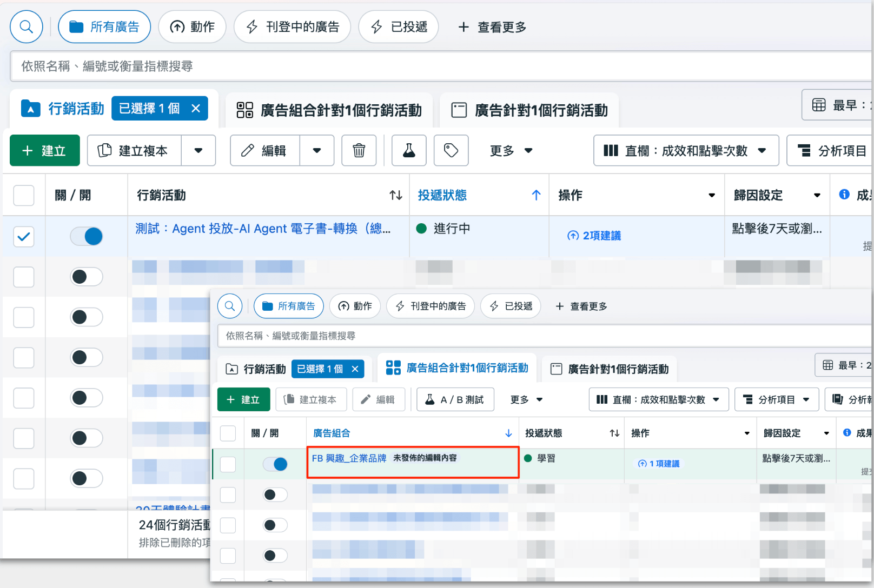Toggle off the 測試 Agent campaign switch
Screen dimensions: 874x588
point(87,236)
